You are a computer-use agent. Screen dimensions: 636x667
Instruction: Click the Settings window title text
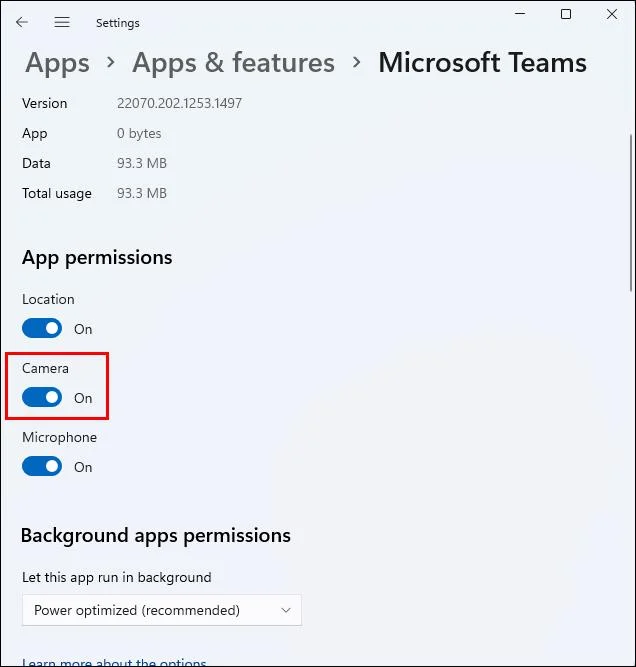[117, 23]
